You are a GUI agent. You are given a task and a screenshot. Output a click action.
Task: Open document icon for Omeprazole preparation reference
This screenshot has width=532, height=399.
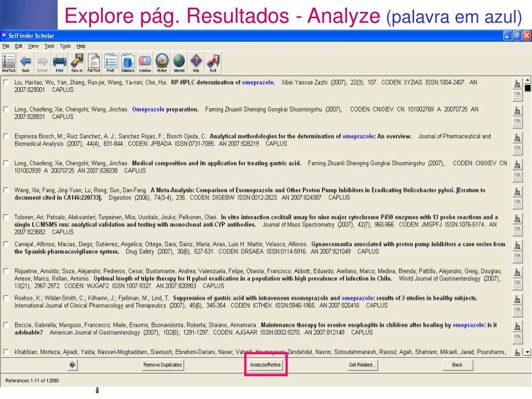tap(517, 123)
